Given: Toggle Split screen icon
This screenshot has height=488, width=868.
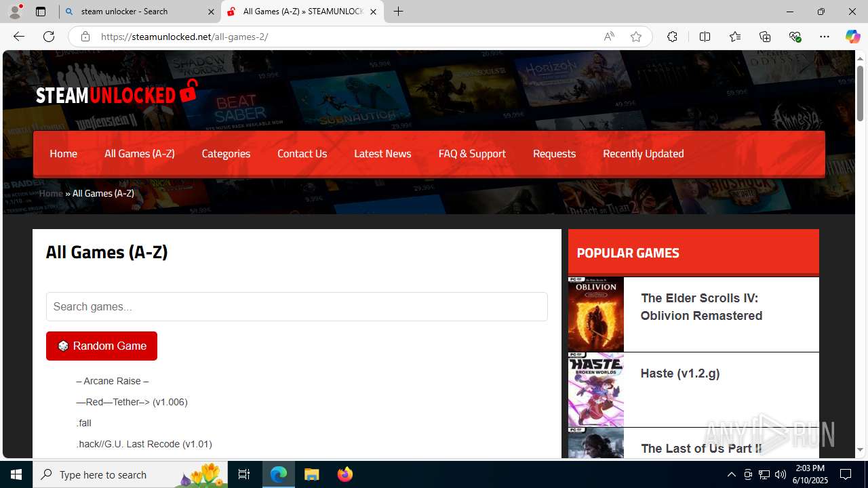Looking at the screenshot, I should click(x=705, y=37).
